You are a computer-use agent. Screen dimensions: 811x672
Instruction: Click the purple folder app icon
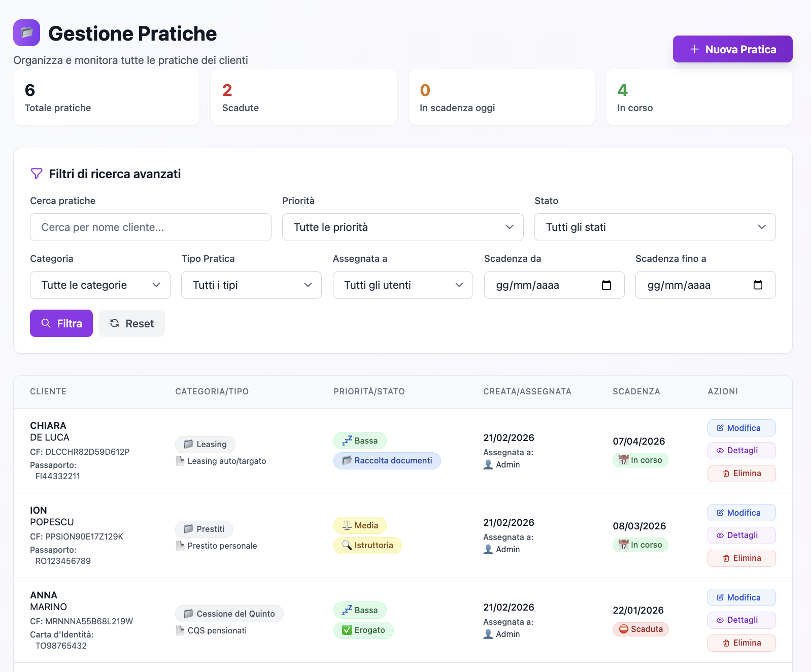tap(26, 33)
